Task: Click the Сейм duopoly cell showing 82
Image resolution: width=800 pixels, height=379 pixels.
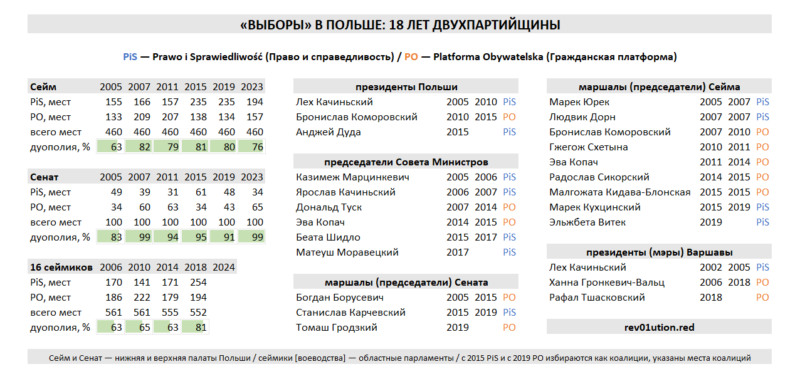Action: pos(139,147)
